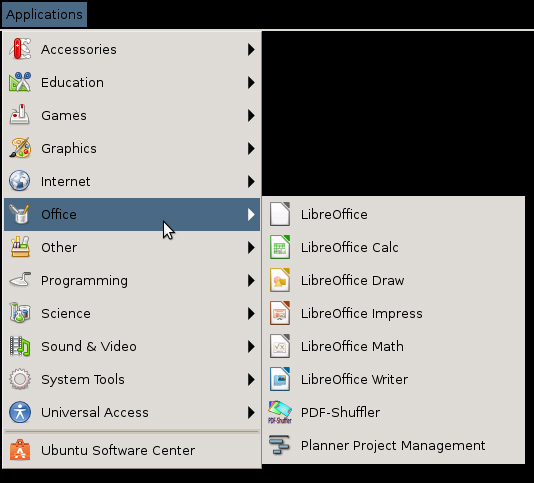Click the LibreOffice Math formula icon
534x483 pixels.
click(280, 346)
